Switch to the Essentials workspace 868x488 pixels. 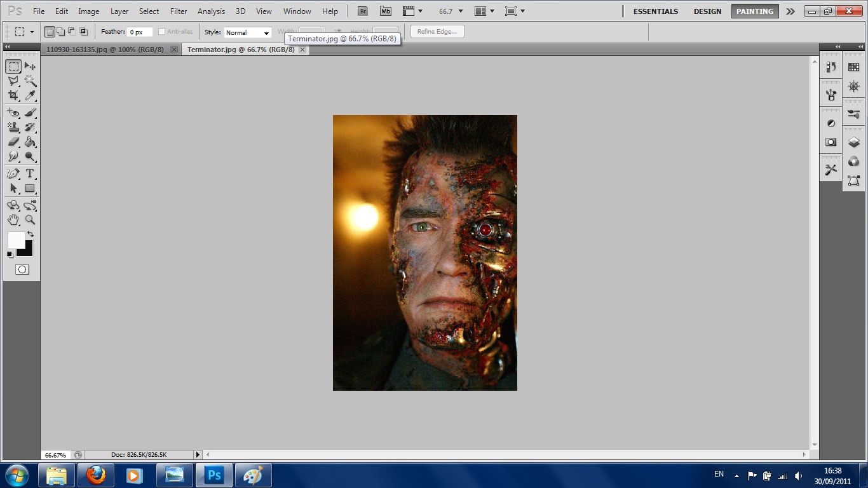[655, 11]
